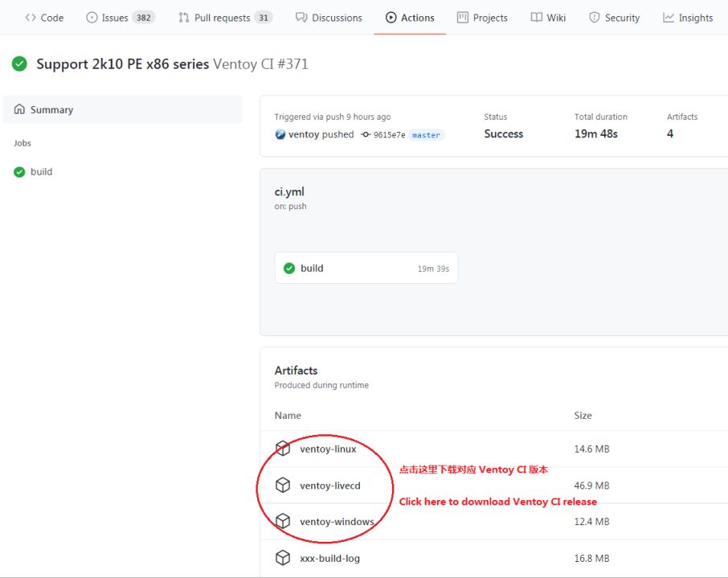Screen dimensions: 728x578
Task: Click the Wiki book icon
Action: pos(536,18)
